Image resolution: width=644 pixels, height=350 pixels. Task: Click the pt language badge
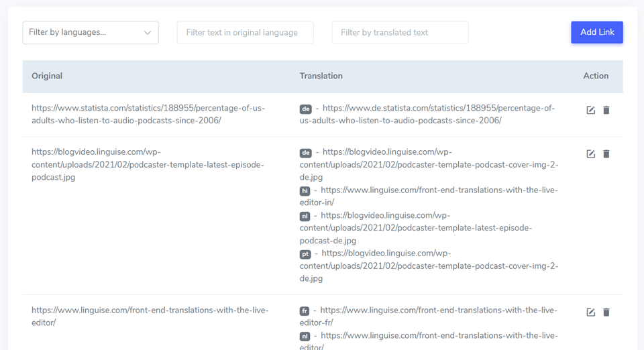pyautogui.click(x=305, y=254)
